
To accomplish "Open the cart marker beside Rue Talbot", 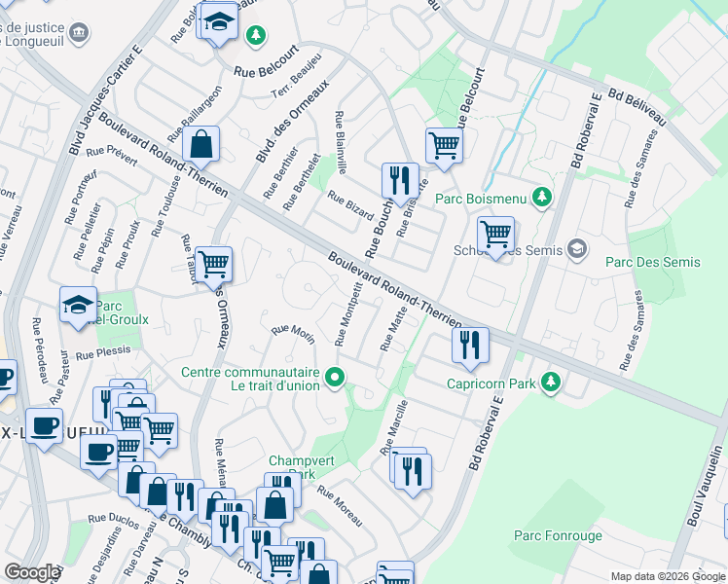I will pyautogui.click(x=213, y=268).
